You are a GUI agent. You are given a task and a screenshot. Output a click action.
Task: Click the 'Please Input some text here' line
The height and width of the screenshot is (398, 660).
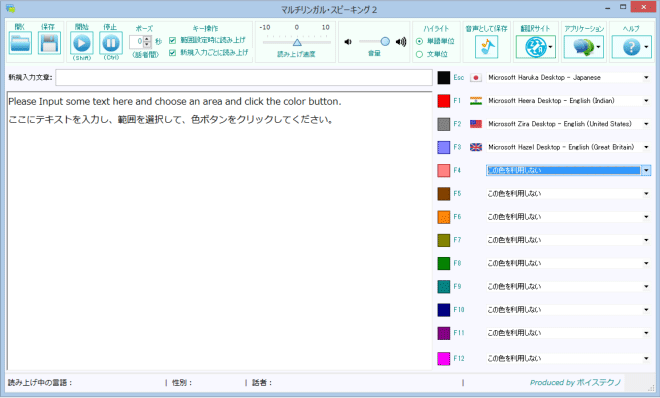coord(175,101)
